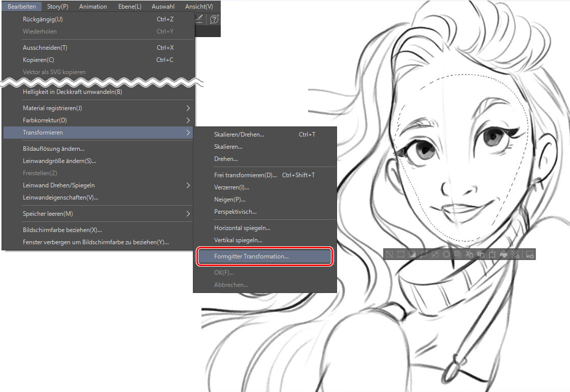
Task: Click the Invert selection icon in the launcher
Action: click(412, 254)
